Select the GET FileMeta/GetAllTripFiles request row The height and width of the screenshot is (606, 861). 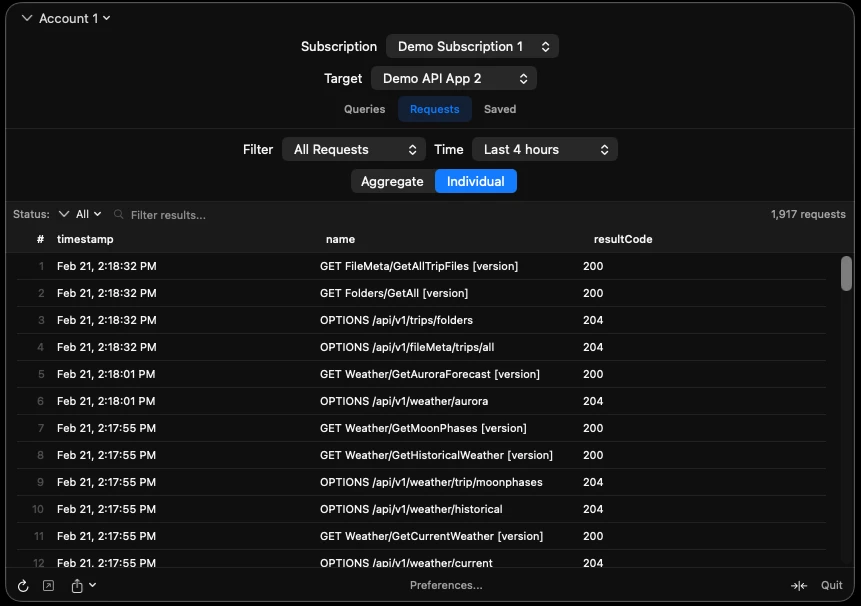coord(420,266)
